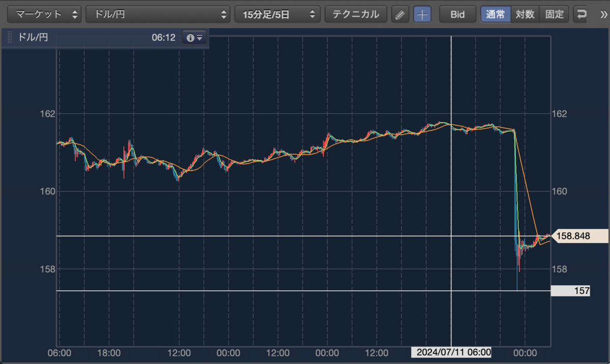Click the right axis 160 price label
The image size is (610, 364).
559,191
